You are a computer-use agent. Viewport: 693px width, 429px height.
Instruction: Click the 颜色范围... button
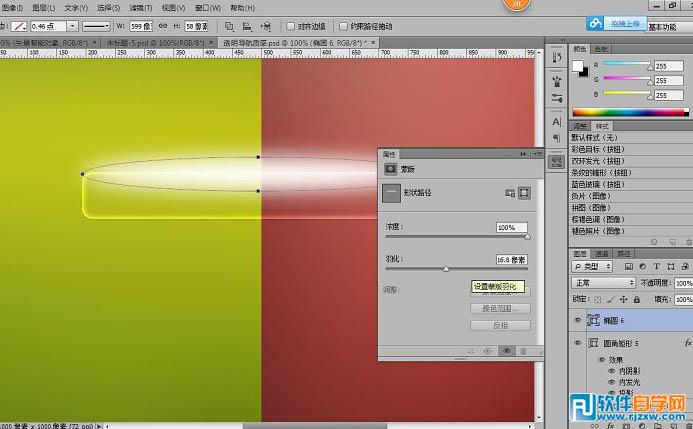coord(500,308)
